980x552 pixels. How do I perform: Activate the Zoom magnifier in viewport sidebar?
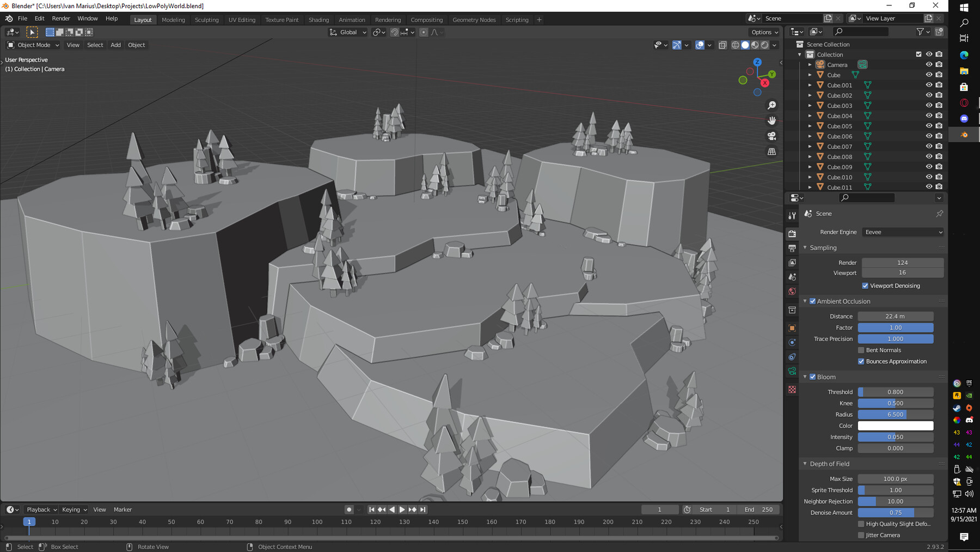(772, 105)
